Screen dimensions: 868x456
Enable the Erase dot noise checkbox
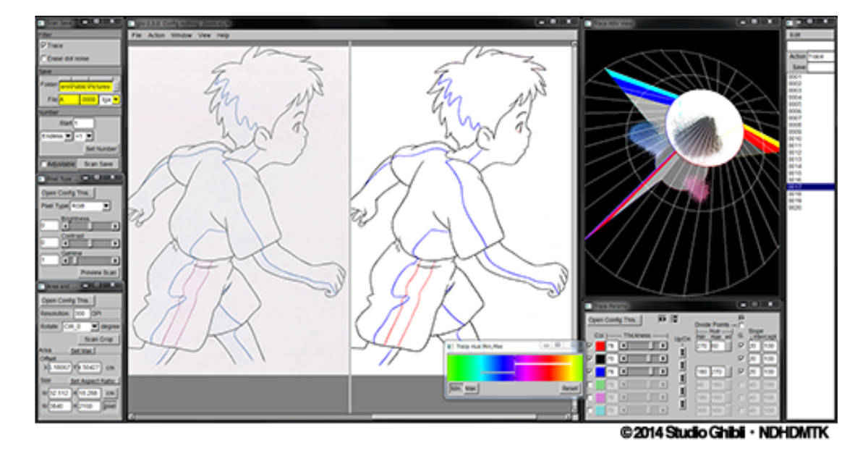[42, 56]
